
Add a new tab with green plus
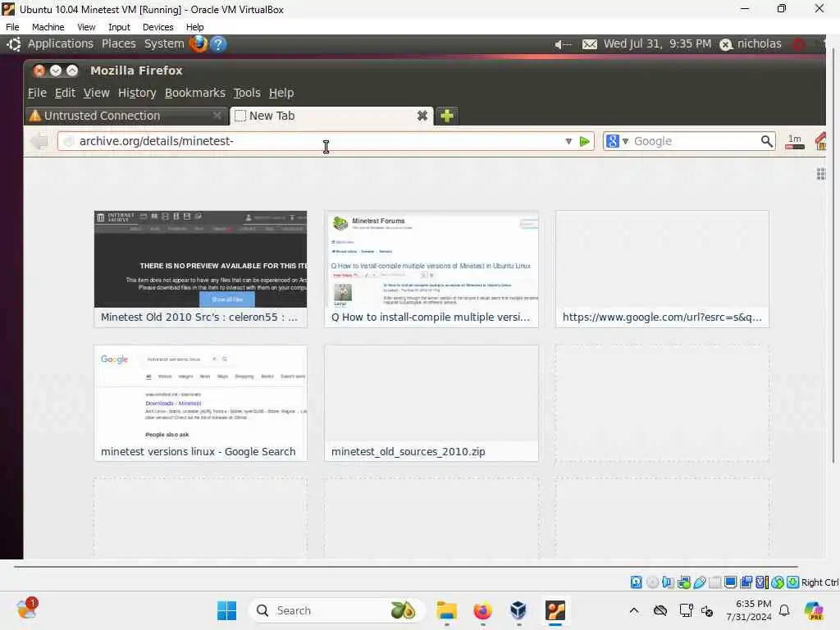click(446, 116)
